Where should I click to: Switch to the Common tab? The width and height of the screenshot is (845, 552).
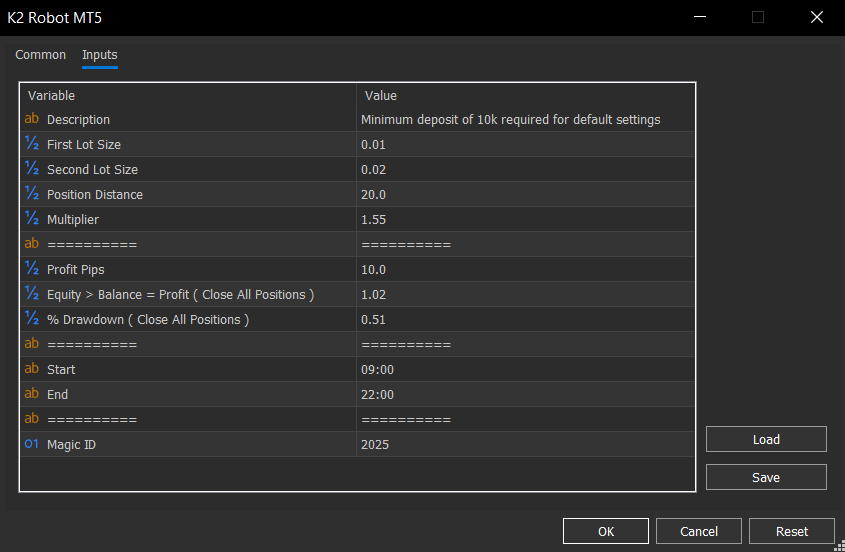(x=40, y=55)
